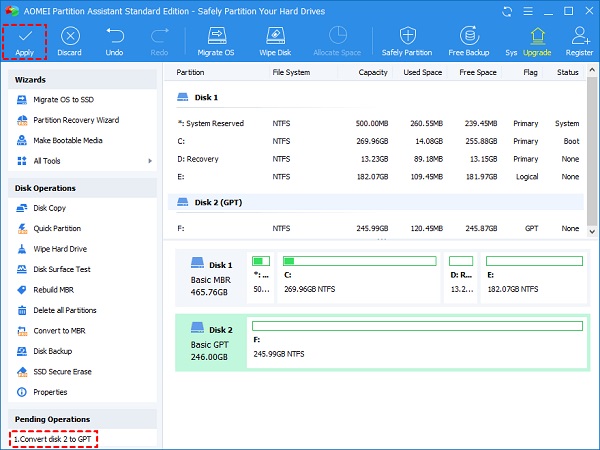Sort by Capacity column header

(373, 72)
